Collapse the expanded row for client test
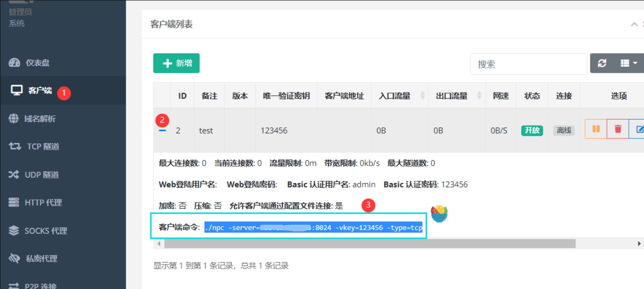The width and height of the screenshot is (644, 289). click(163, 130)
